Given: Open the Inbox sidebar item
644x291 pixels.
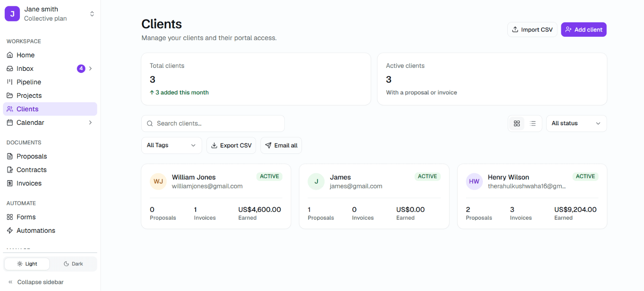Looking at the screenshot, I should 50,68.
